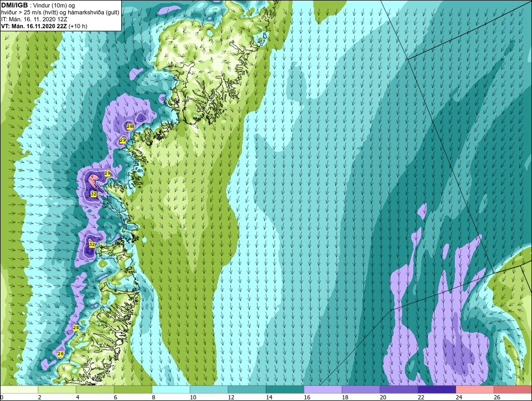Click the legend number 14

(x=269, y=397)
